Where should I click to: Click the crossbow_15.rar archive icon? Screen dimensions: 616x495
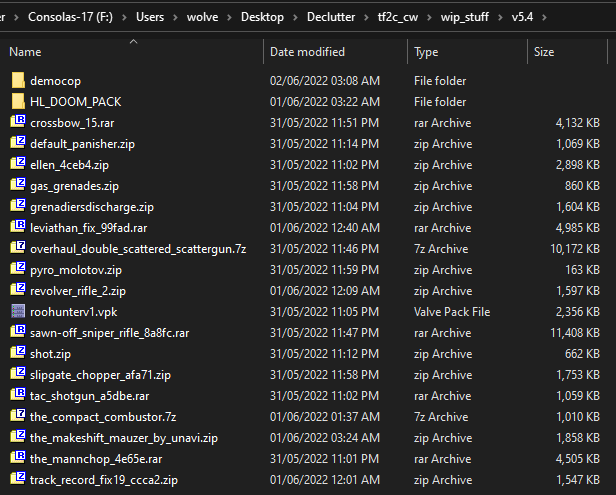click(18, 122)
